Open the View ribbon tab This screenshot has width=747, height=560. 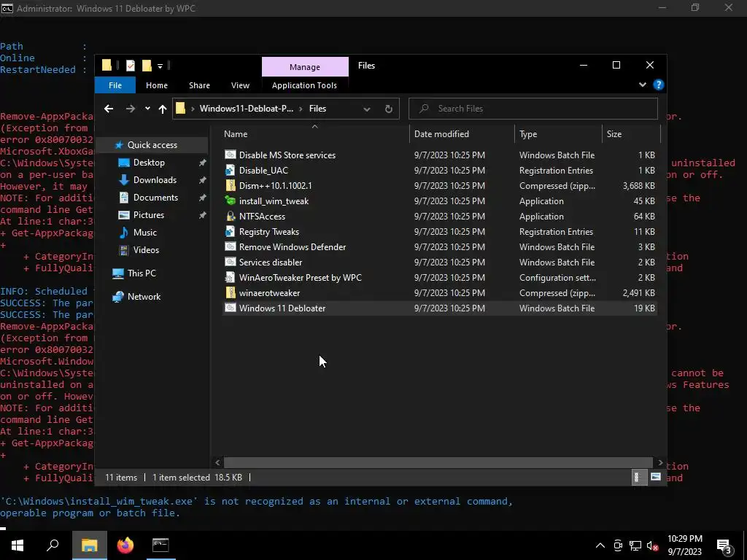(240, 85)
